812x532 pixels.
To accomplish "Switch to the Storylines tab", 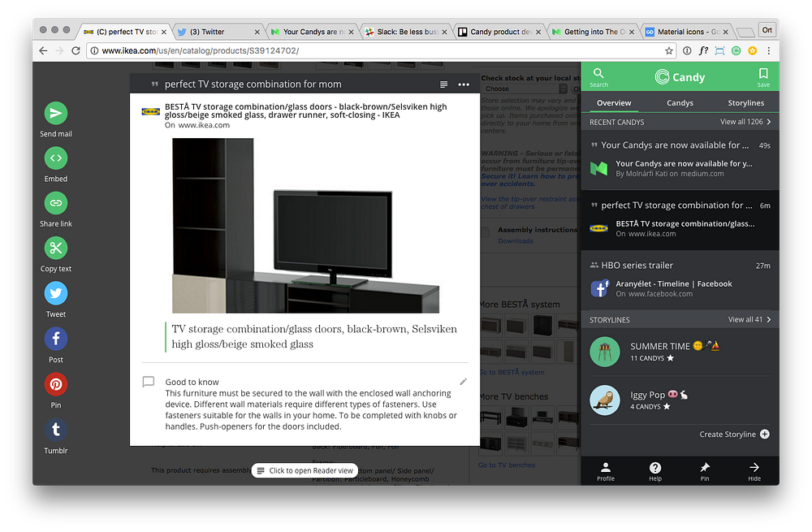I will (745, 103).
